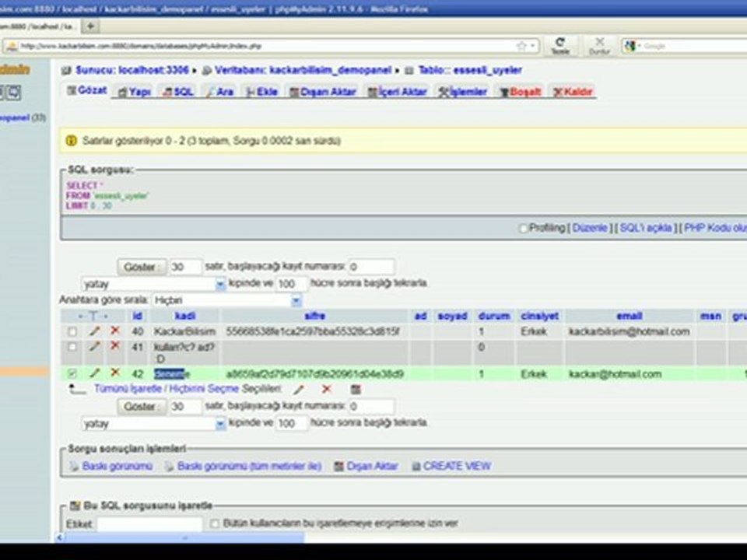Open the Ara search tab
747x560 pixels.
point(219,92)
